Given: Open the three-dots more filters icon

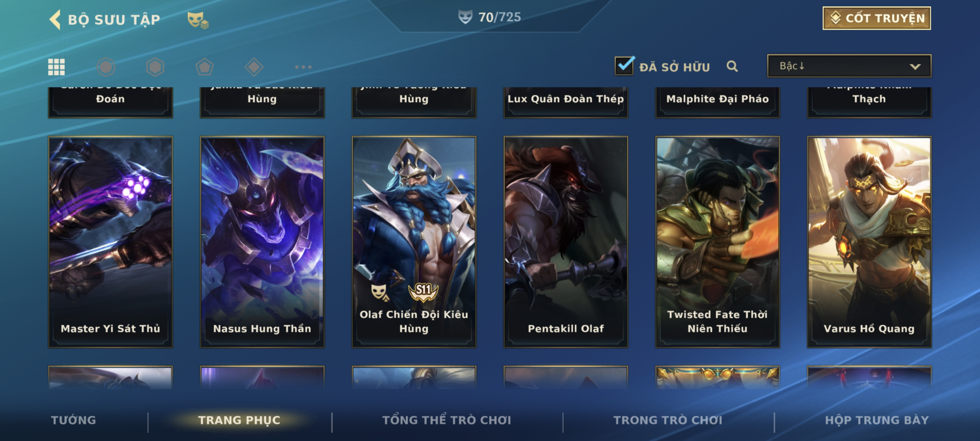Looking at the screenshot, I should [303, 67].
